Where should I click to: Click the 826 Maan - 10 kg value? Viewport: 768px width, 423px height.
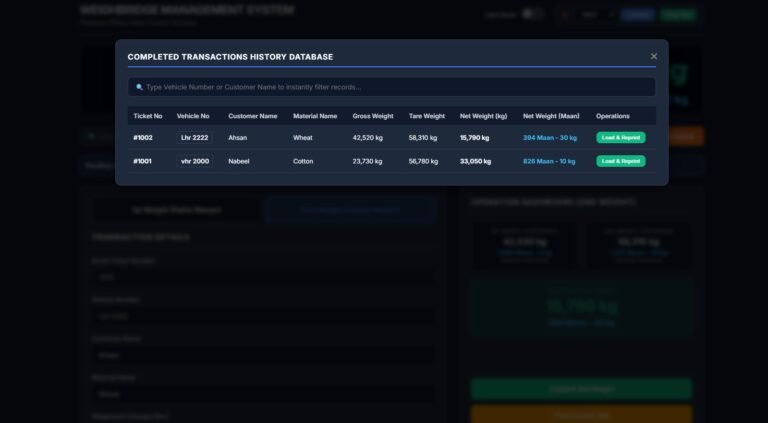click(x=549, y=161)
